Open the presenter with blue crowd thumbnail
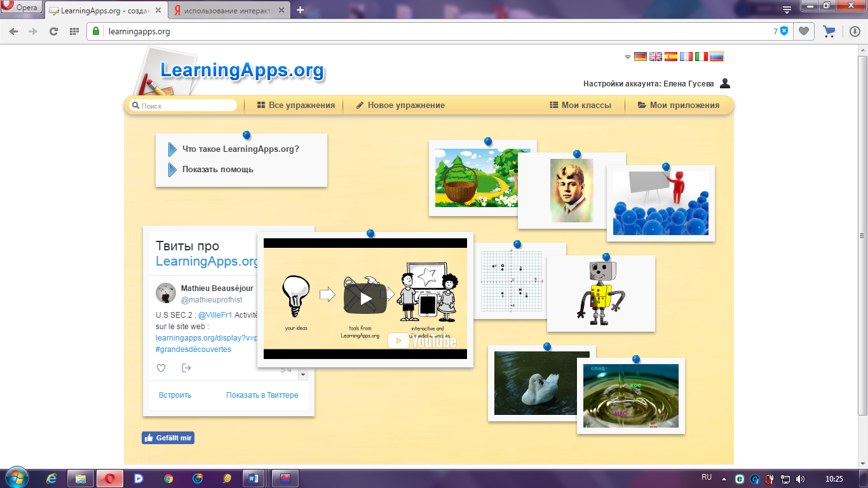This screenshot has height=488, width=868. click(x=661, y=203)
